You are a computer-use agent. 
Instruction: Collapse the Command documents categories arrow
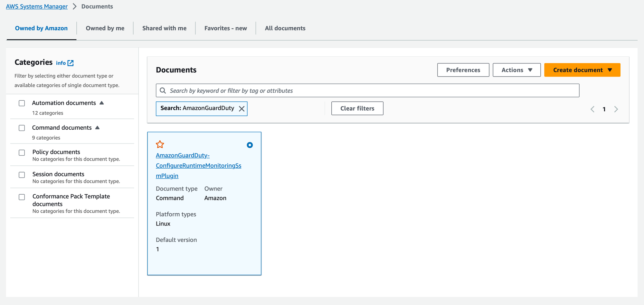point(98,128)
